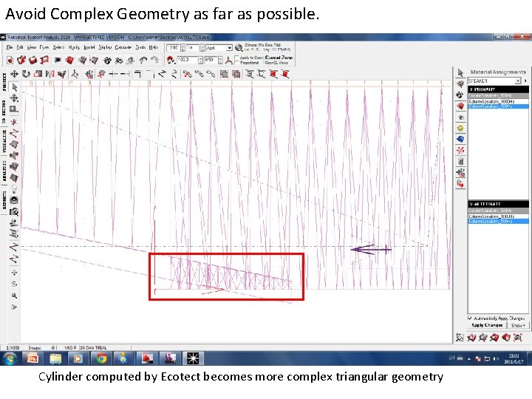Open the yellow sun panel icon on right strip

coord(460,129)
